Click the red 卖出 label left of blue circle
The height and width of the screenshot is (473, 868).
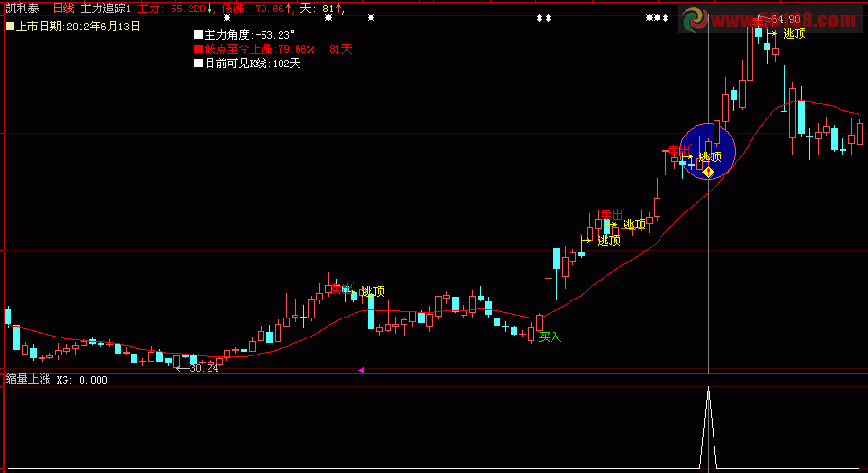tap(678, 151)
